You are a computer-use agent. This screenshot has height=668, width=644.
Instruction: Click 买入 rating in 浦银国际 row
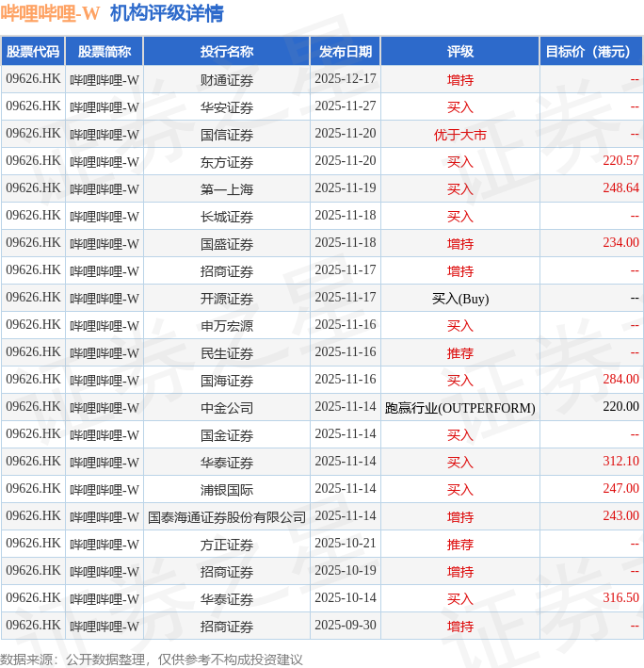click(x=460, y=490)
